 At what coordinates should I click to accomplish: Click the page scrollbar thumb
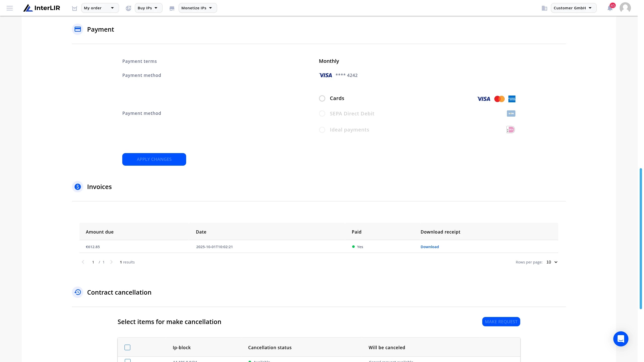click(640, 239)
